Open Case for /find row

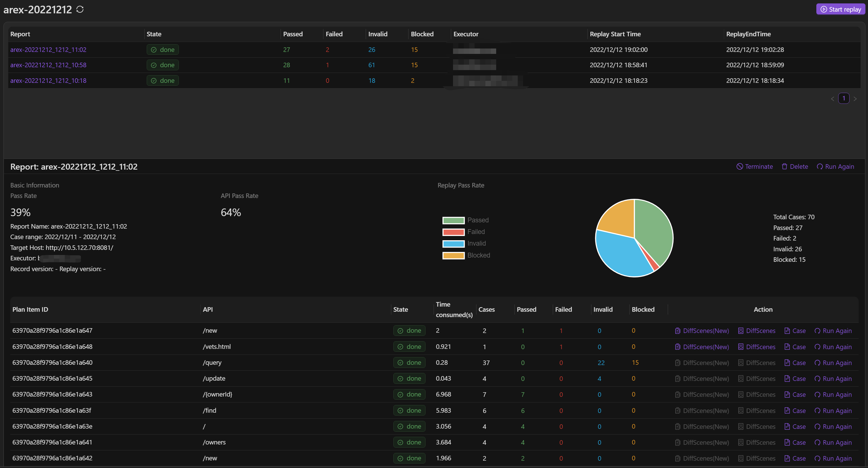(x=795, y=410)
